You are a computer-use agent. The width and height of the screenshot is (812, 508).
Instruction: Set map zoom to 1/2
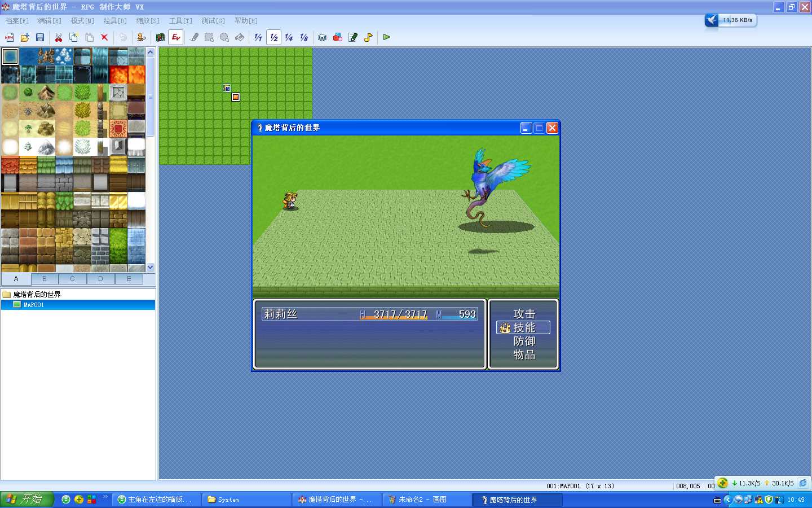click(273, 37)
